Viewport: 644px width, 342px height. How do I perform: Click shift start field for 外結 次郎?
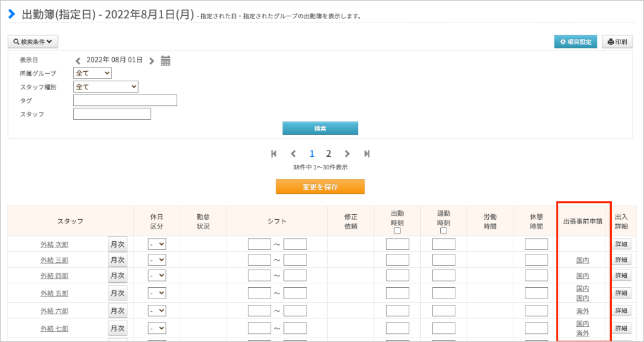click(260, 244)
